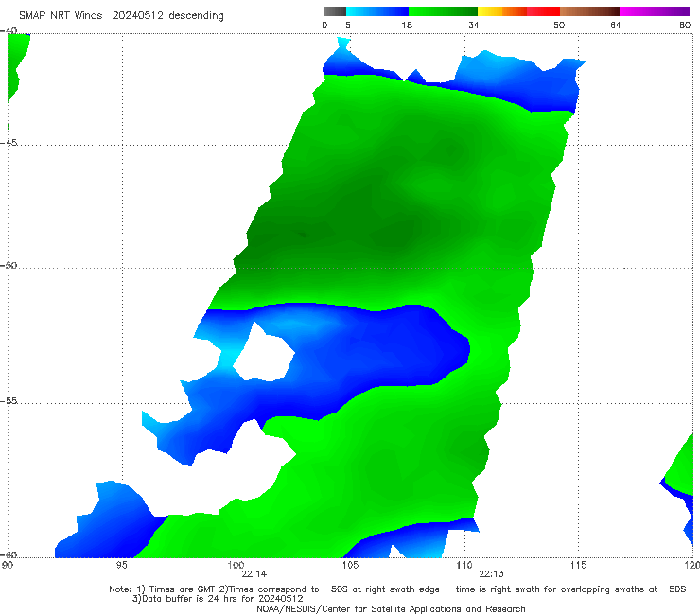Click the color scale label '34'

[474, 25]
